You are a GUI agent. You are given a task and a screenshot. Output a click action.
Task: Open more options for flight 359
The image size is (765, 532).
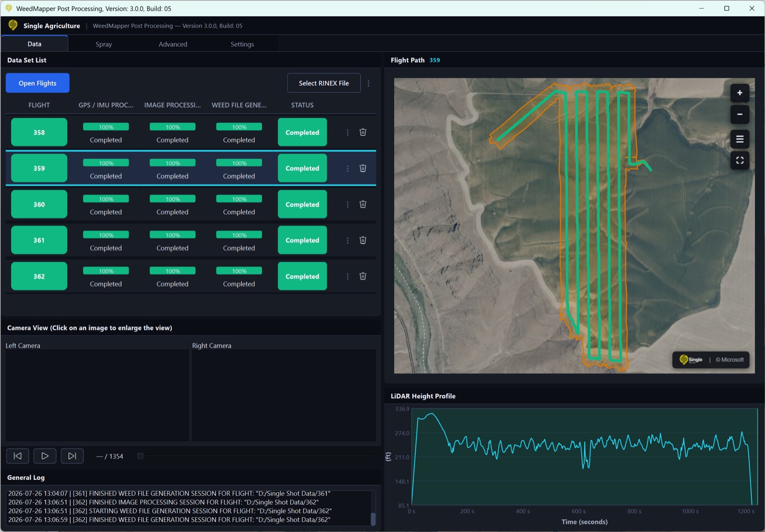[348, 168]
